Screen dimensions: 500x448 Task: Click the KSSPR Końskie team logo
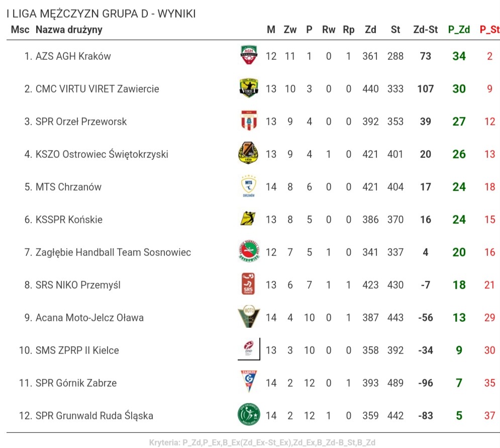(249, 219)
